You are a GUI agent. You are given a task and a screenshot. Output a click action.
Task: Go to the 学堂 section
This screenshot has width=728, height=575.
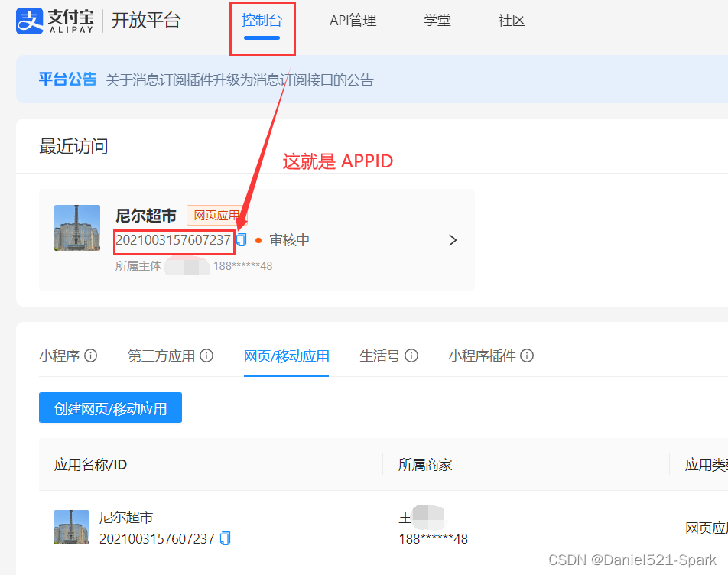pos(437,21)
